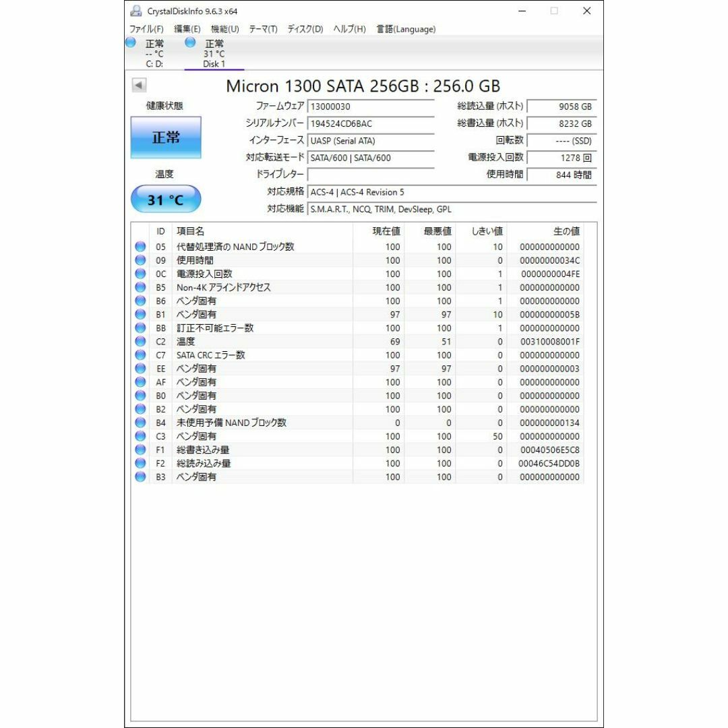Click the previous disk arrow button
This screenshot has width=728, height=728.
click(x=140, y=85)
